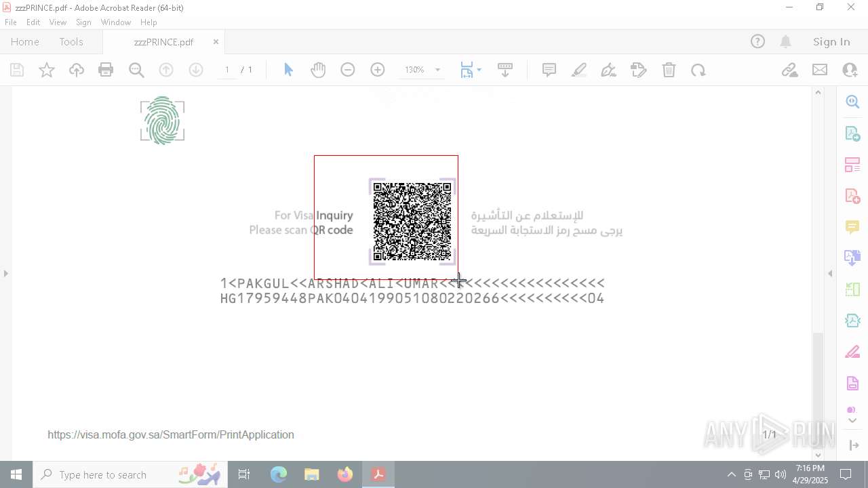Open Windows Start menu
Image resolution: width=868 pixels, height=488 pixels.
(x=16, y=474)
